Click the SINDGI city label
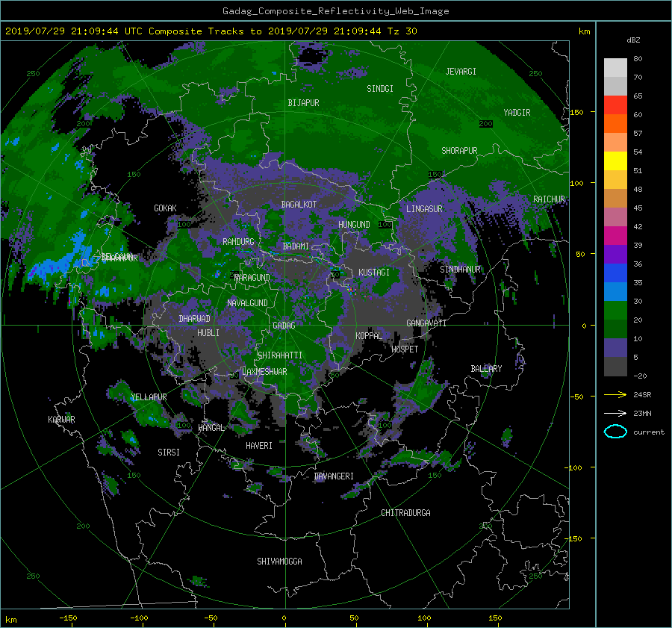672x628 pixels. click(x=380, y=89)
